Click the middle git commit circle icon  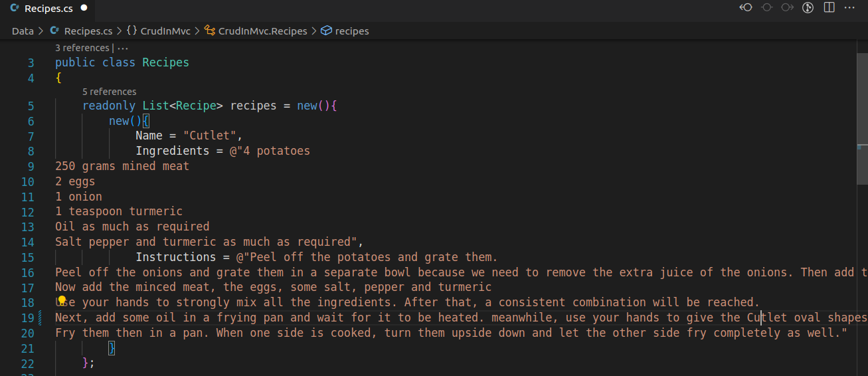tap(766, 8)
